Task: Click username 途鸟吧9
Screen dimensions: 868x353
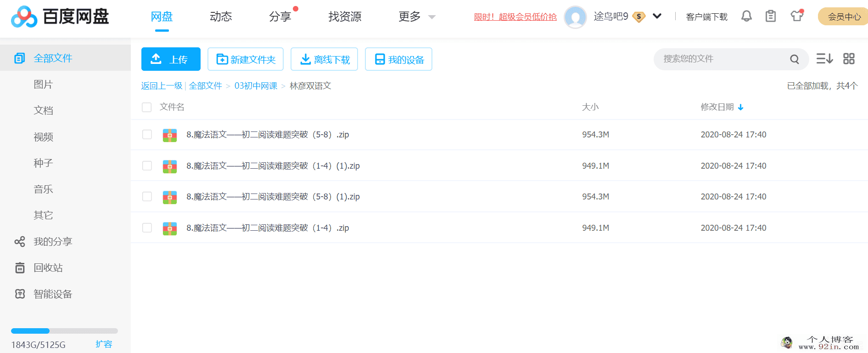Action: [x=611, y=17]
